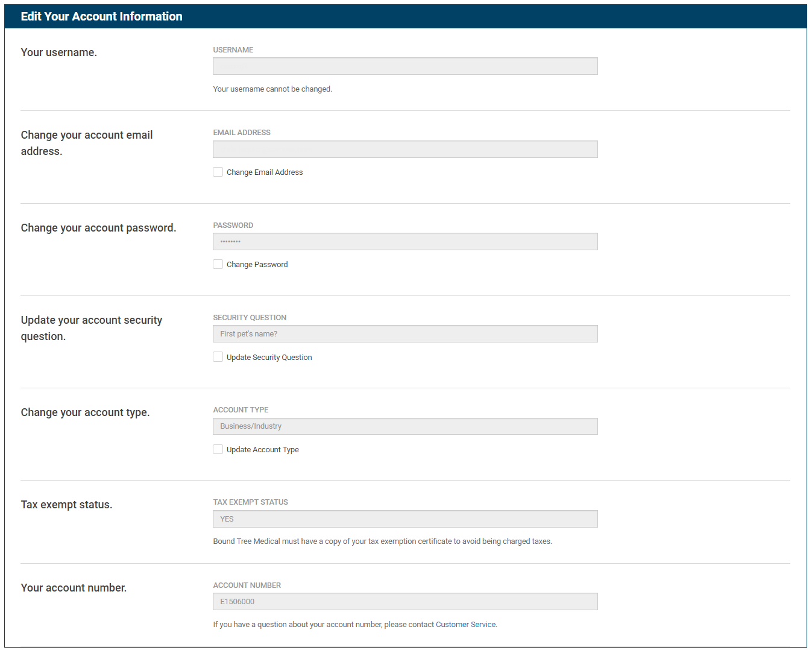Viewport: 812px width, 650px height.
Task: Select the security question field showing First pet's name
Action: [404, 333]
